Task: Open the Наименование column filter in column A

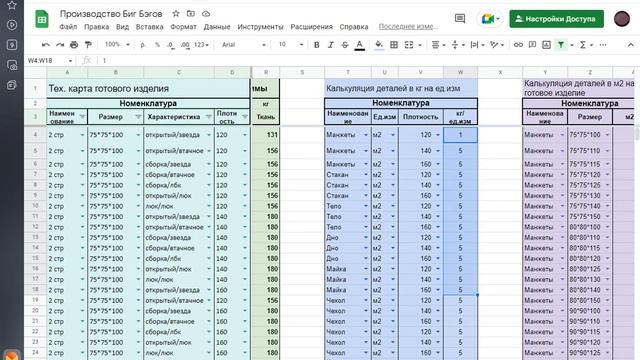Action: (x=82, y=117)
